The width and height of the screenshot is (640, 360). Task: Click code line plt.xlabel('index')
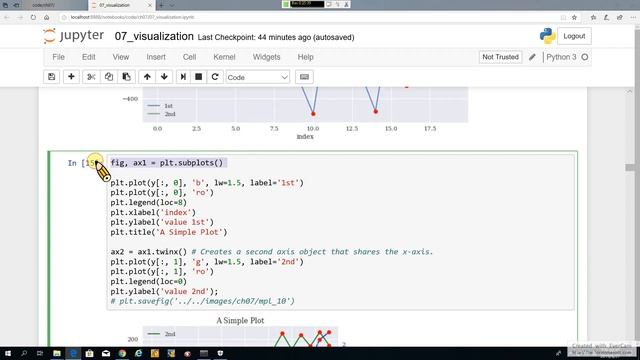pos(153,212)
